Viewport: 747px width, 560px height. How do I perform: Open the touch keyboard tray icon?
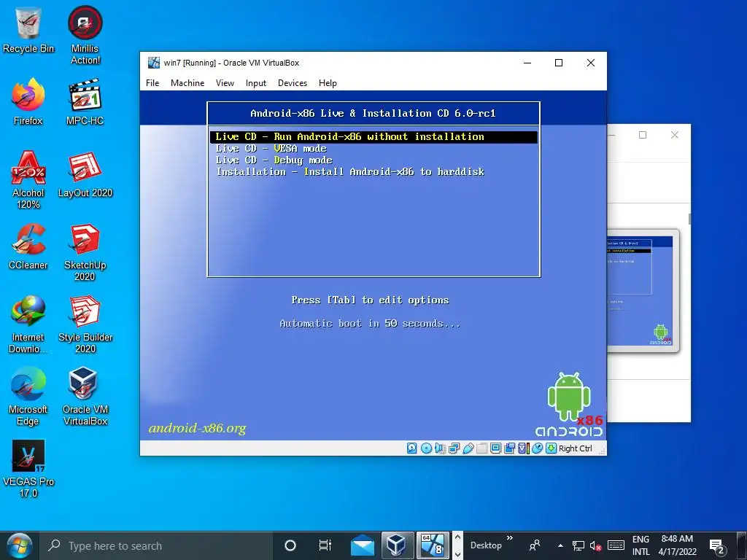616,545
